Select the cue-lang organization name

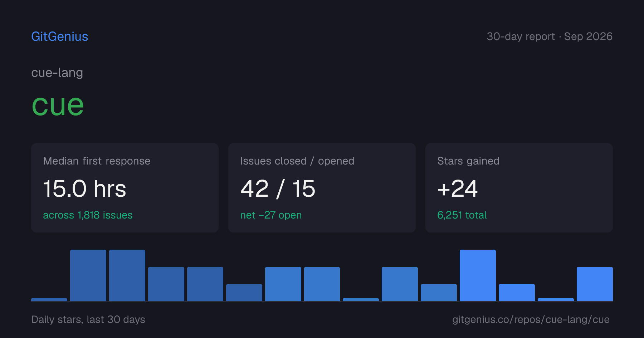[57, 73]
